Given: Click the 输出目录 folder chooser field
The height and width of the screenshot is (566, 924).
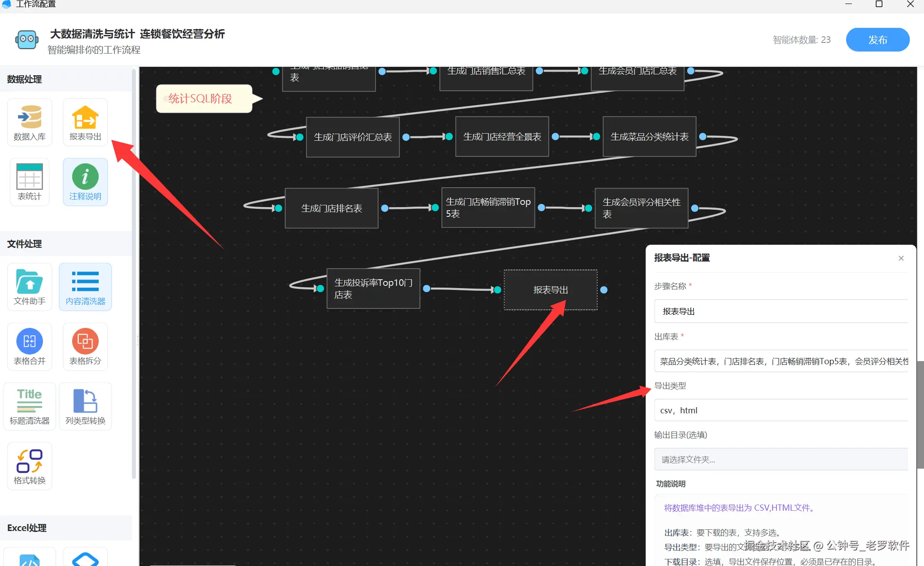Looking at the screenshot, I should click(x=781, y=459).
